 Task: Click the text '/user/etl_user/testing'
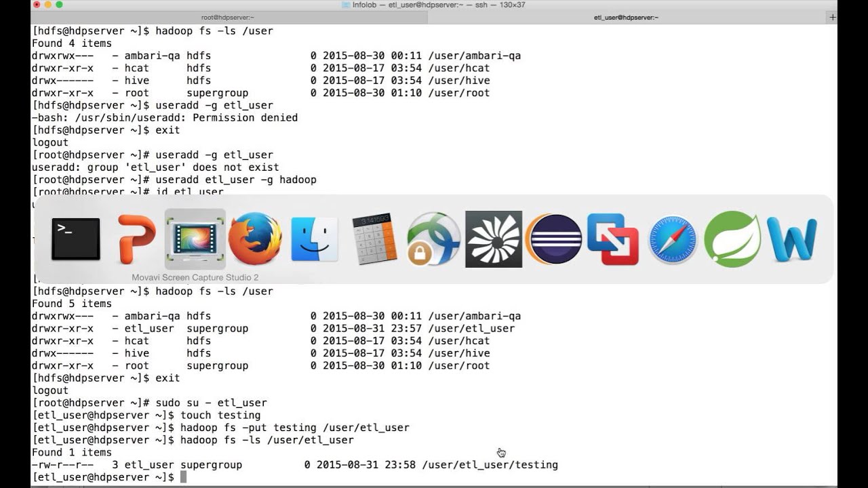pyautogui.click(x=490, y=465)
